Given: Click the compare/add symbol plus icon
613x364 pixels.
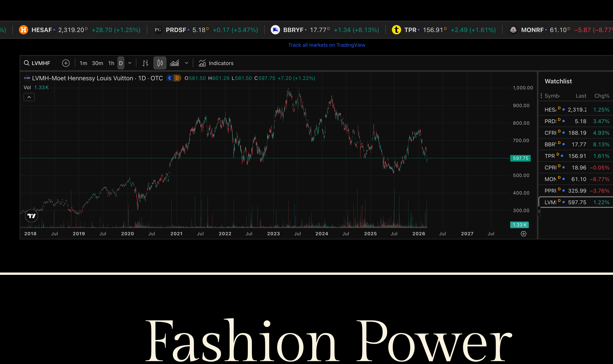Looking at the screenshot, I should point(66,63).
